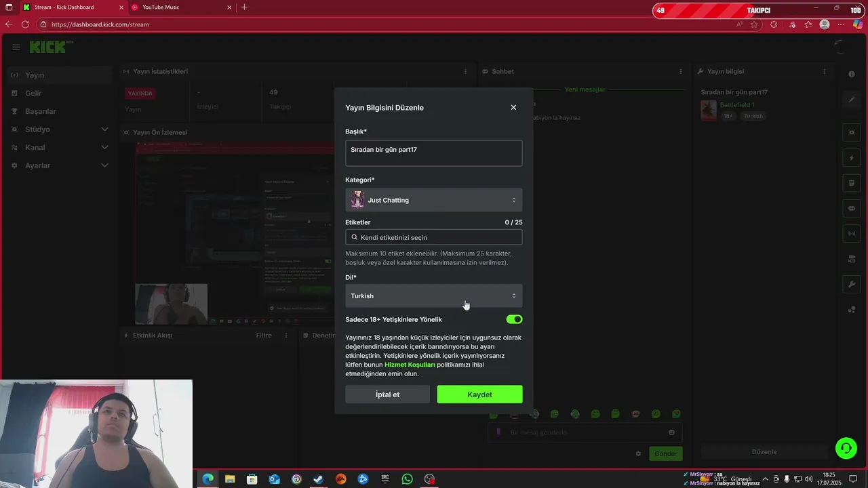The width and height of the screenshot is (868, 488).
Task: Click the Düzenle button in Yayın bilgisi
Action: point(764,452)
